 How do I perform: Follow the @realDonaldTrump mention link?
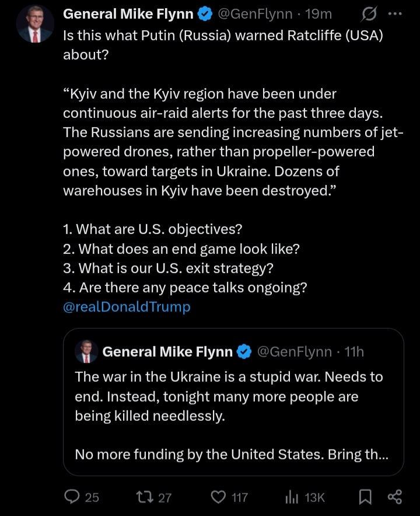(x=127, y=306)
